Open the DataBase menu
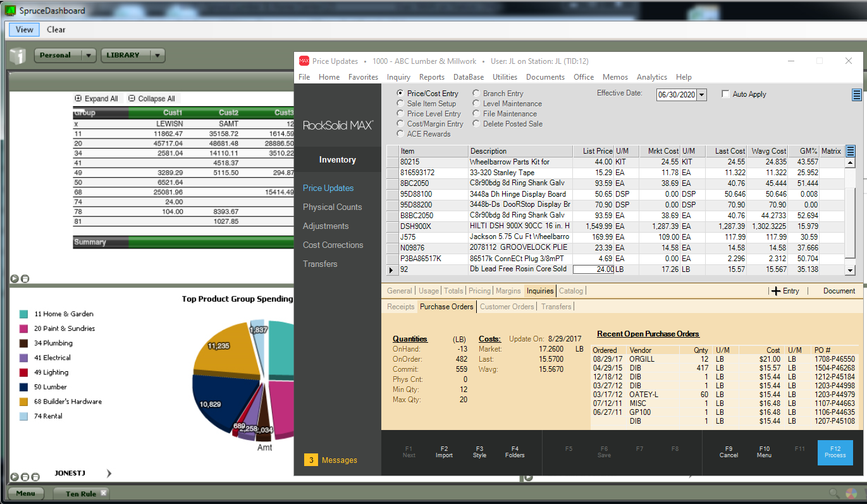Image resolution: width=867 pixels, height=504 pixels. pos(469,77)
